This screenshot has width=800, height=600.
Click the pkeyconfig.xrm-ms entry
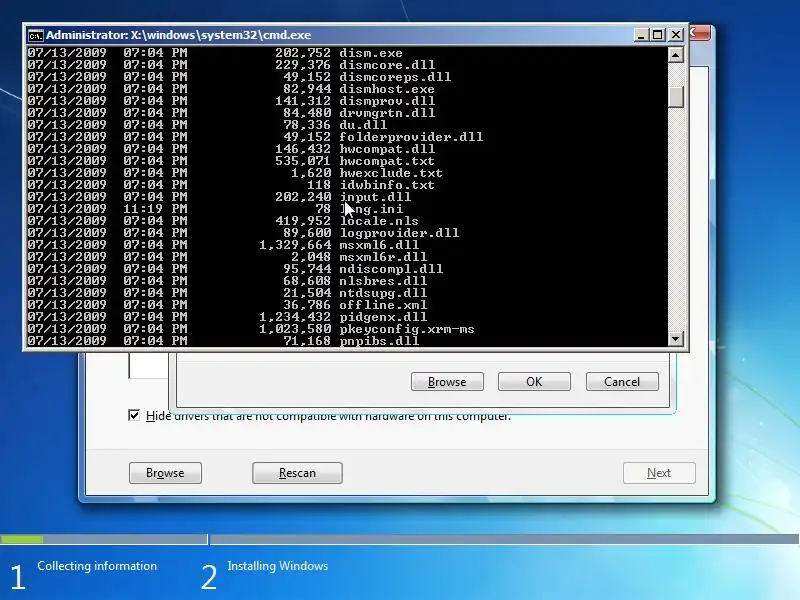pyautogui.click(x=407, y=329)
